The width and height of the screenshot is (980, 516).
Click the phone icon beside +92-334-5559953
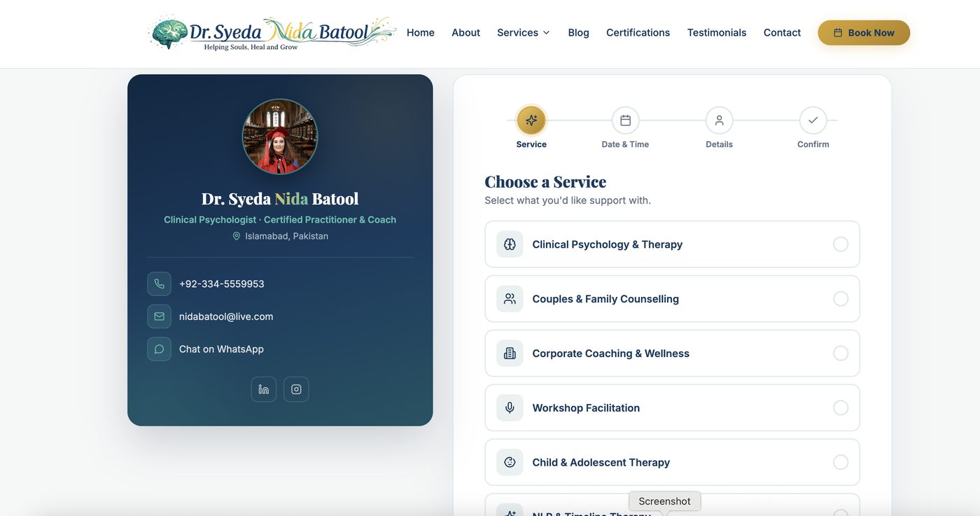[159, 284]
